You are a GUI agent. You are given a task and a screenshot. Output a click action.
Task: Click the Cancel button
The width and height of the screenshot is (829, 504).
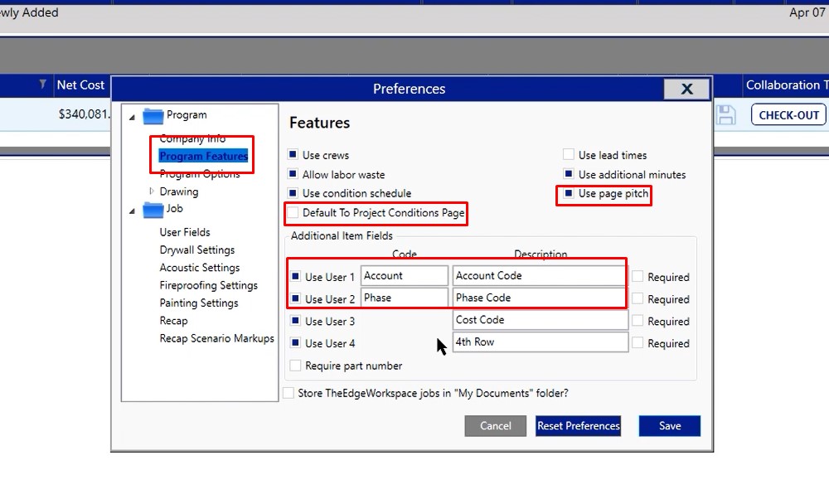(495, 426)
